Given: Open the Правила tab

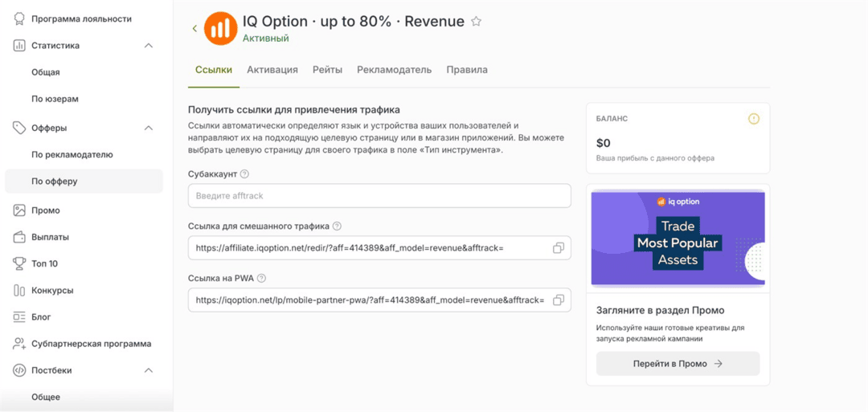Looking at the screenshot, I should click(x=467, y=70).
